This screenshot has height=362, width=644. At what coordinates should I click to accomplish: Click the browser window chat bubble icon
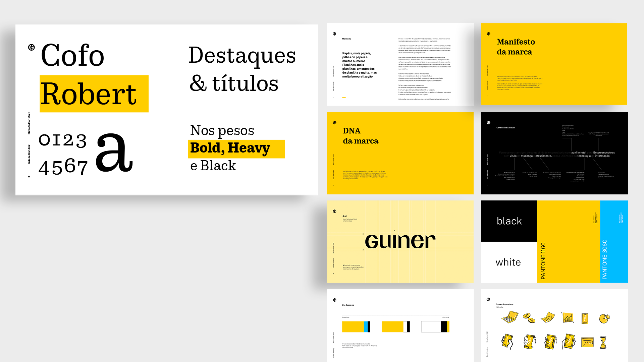[587, 342]
